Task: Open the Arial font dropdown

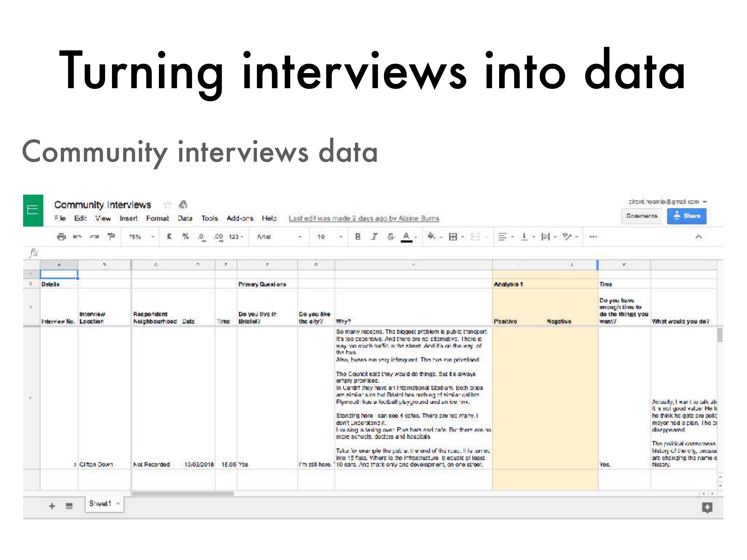Action: pos(279,237)
